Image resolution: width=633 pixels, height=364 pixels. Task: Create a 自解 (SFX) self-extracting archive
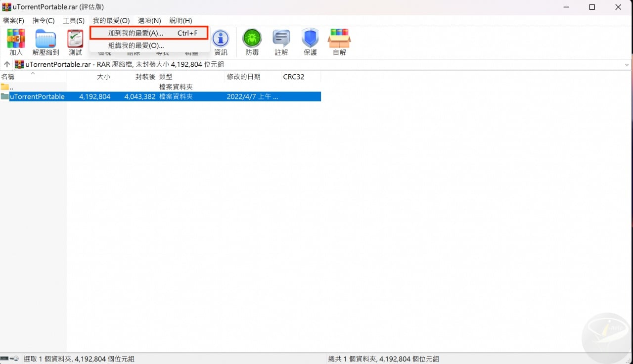pyautogui.click(x=339, y=42)
